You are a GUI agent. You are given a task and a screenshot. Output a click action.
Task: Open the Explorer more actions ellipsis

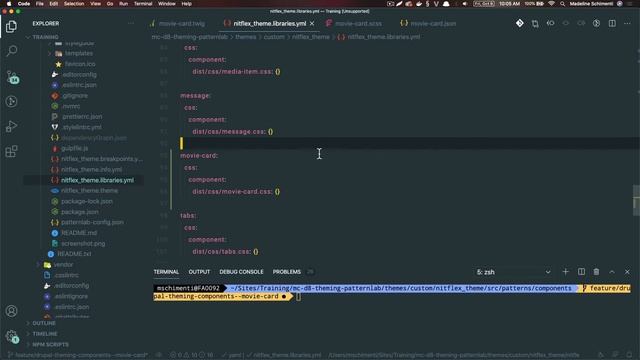click(x=131, y=24)
